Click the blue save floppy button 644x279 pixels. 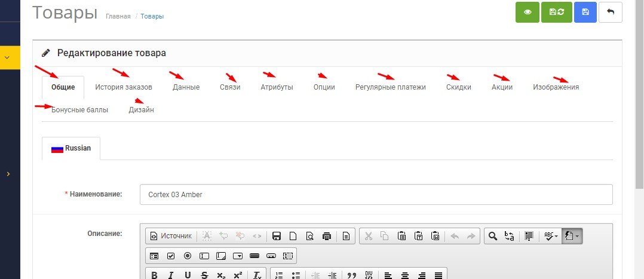(585, 12)
